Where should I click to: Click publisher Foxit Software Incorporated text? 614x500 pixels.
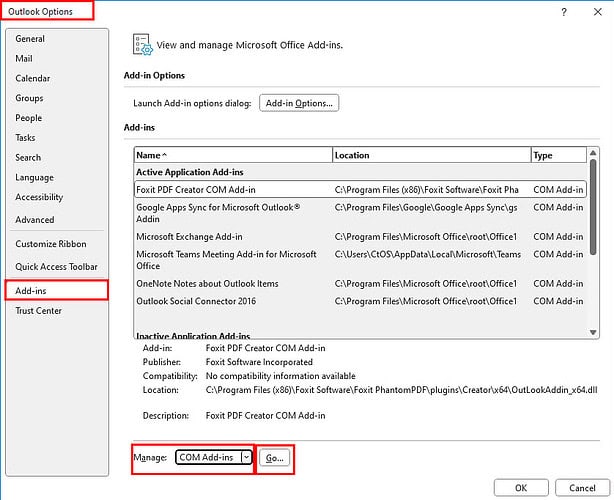pos(259,362)
